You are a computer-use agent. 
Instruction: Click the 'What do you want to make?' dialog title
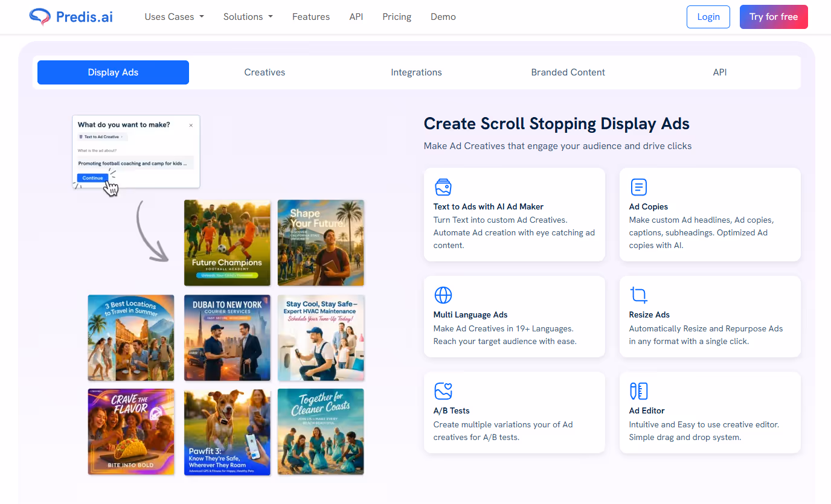(x=124, y=125)
